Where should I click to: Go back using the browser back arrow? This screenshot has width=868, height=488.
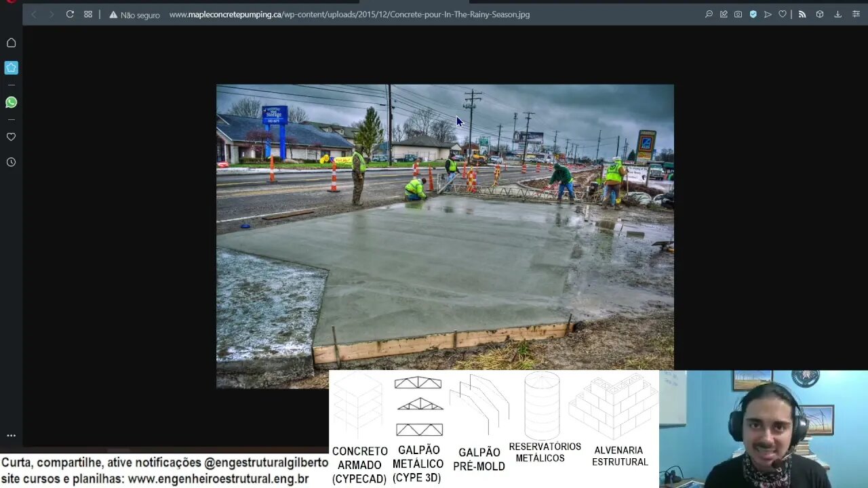coord(34,14)
